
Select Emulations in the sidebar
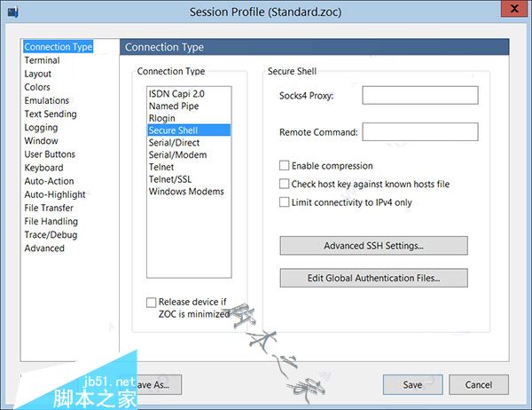coord(47,100)
